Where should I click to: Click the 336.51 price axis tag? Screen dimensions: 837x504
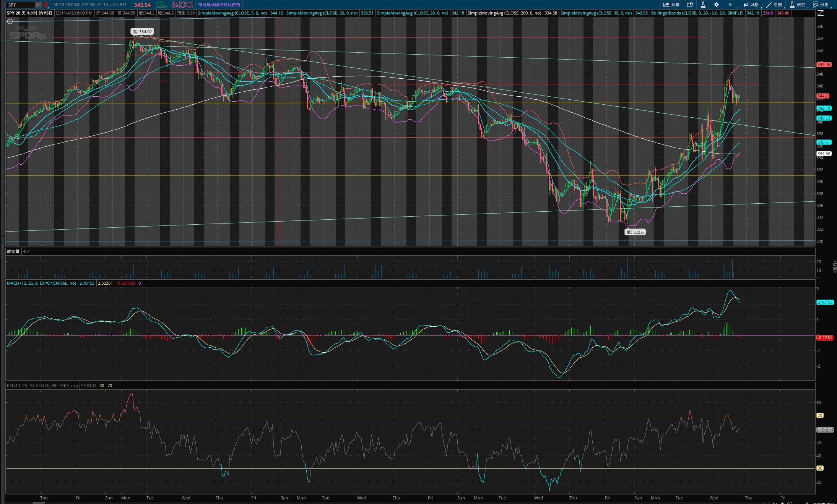click(824, 142)
